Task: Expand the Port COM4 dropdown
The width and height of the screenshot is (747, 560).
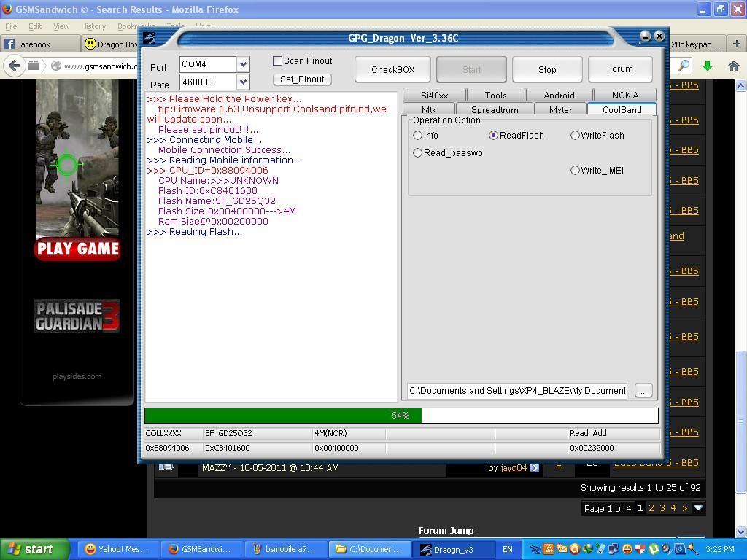Action: tap(243, 64)
